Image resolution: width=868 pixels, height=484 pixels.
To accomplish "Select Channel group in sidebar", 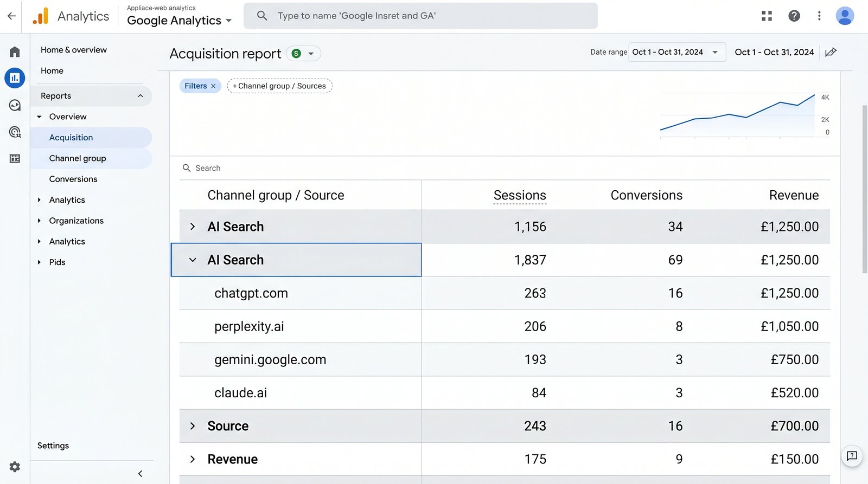I will click(91, 158).
